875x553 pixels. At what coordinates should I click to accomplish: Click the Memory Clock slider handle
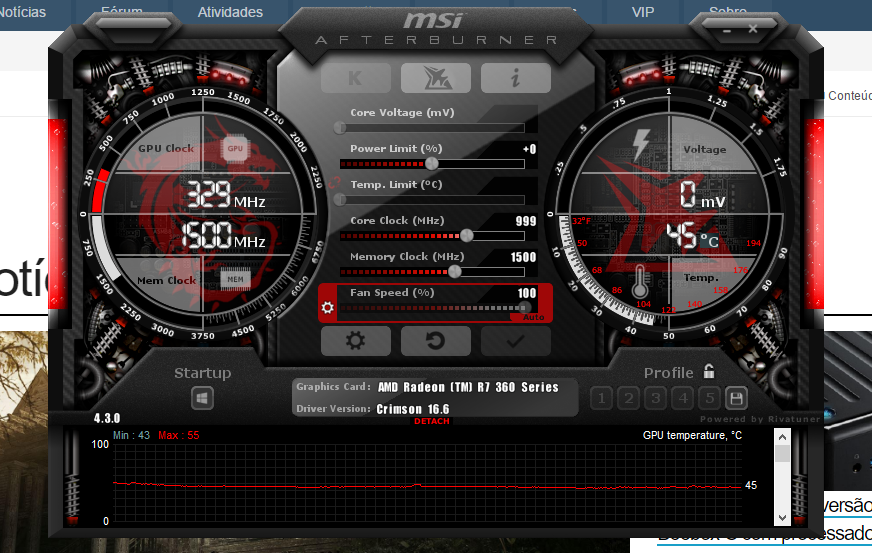(x=455, y=272)
